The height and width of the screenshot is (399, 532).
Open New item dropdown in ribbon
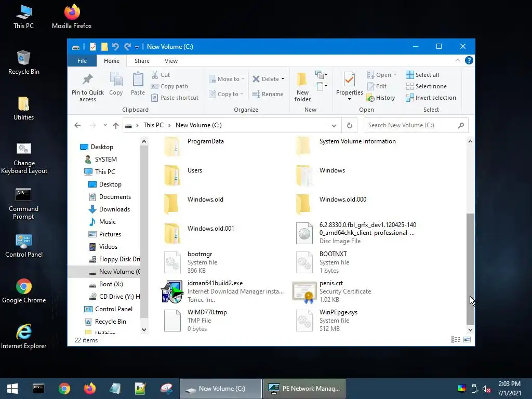point(321,74)
